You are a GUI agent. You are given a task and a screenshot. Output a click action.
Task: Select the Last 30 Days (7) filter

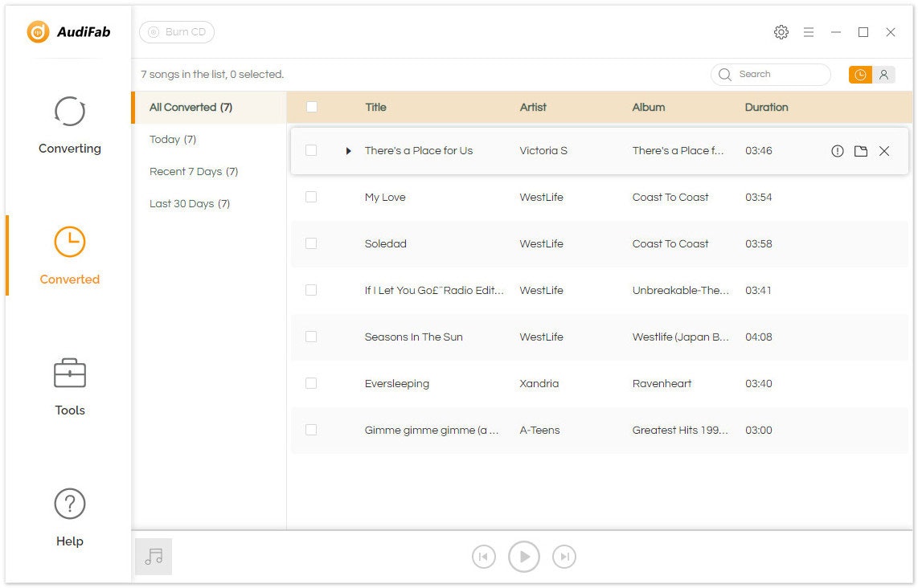190,203
